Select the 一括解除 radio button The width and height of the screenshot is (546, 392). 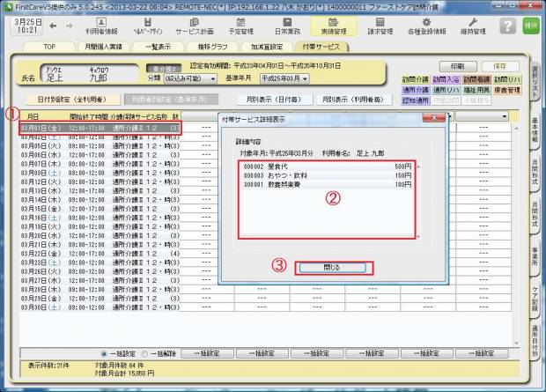[147, 352]
